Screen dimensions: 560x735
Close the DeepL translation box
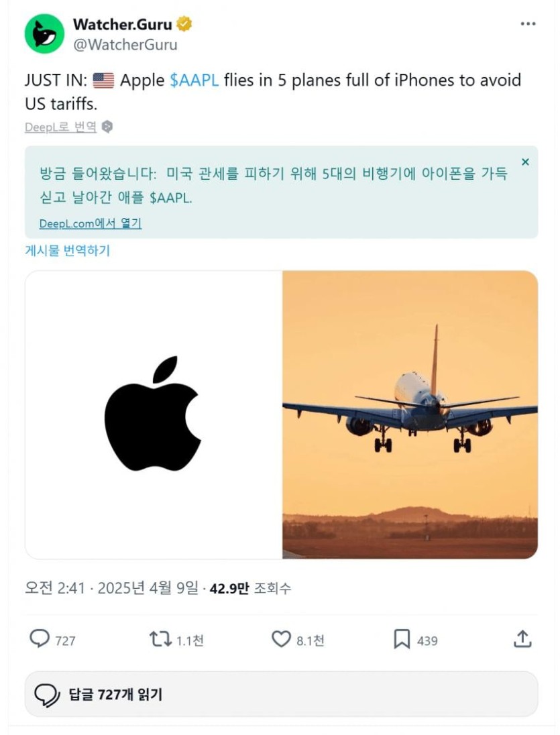point(525,162)
